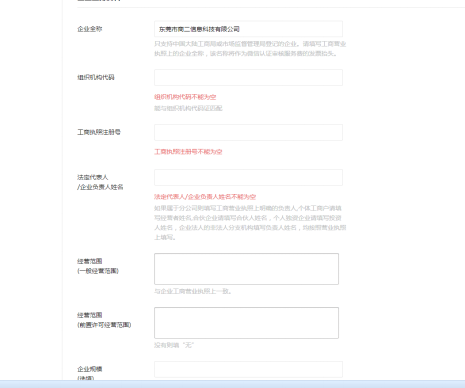The image size is (465, 388).
Task: Click the hint 需与组织机构代码证匹配
Action: [188, 108]
